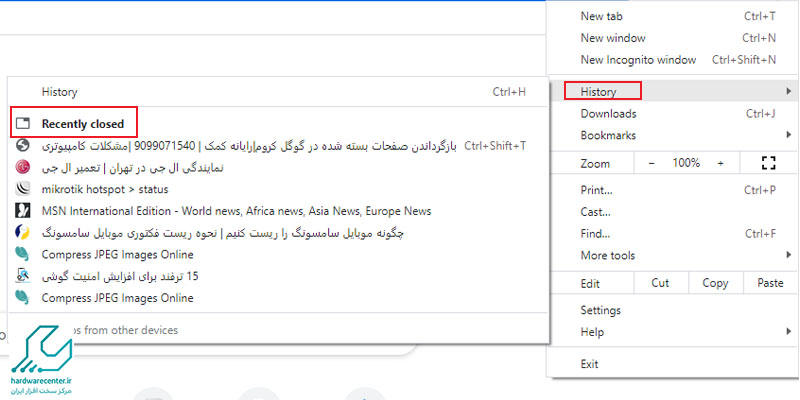Click the MSN favicon in the history list
Image resolution: width=800 pixels, height=400 pixels.
[x=23, y=211]
